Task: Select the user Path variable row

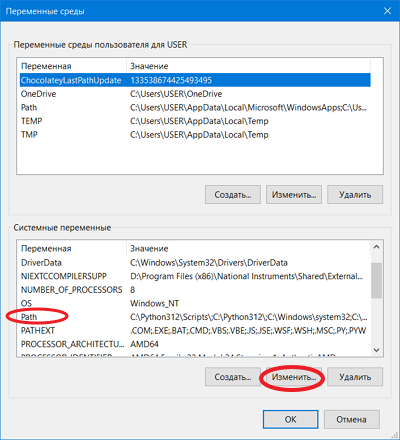Action: pos(195,108)
